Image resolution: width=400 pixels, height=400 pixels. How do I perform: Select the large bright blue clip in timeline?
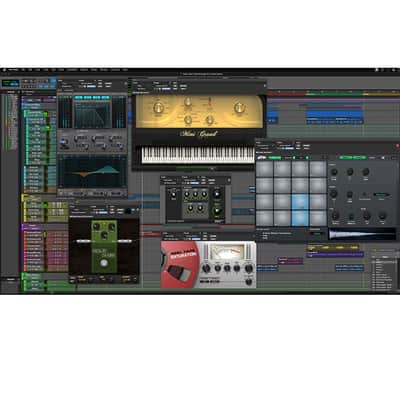(334, 114)
